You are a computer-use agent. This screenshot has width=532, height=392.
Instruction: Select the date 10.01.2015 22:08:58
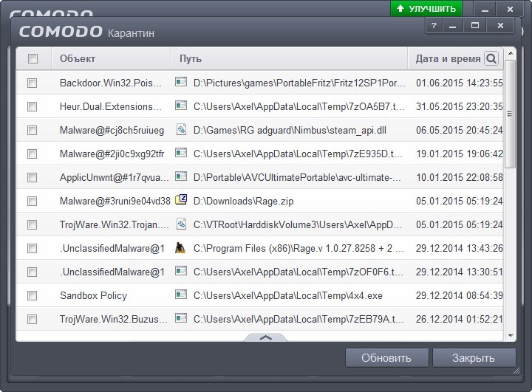(x=460, y=177)
